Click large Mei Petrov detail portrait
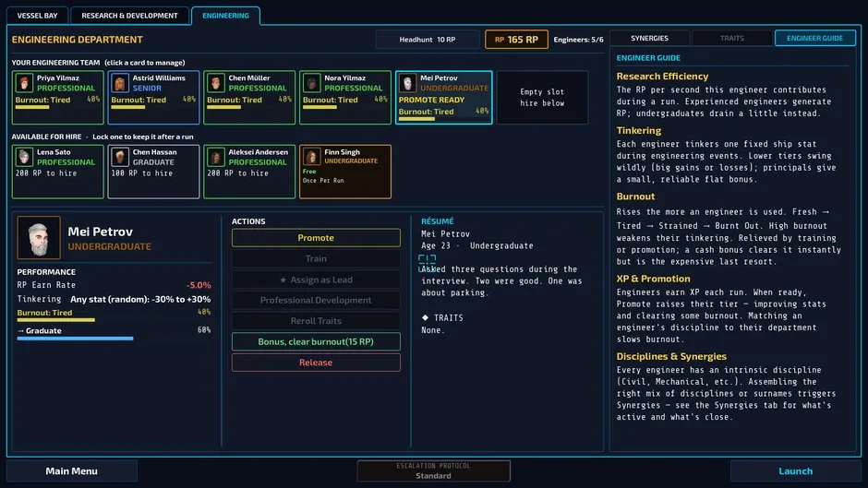This screenshot has width=868, height=488. coord(39,238)
